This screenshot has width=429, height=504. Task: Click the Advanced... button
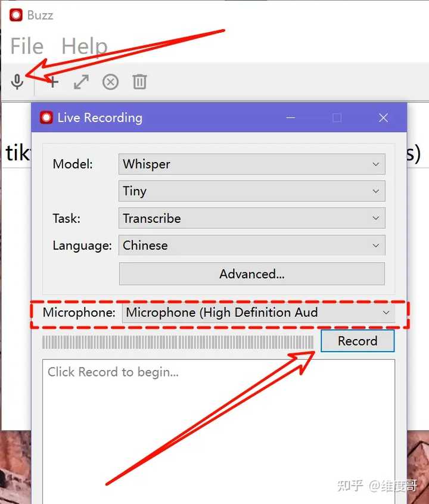click(x=252, y=274)
